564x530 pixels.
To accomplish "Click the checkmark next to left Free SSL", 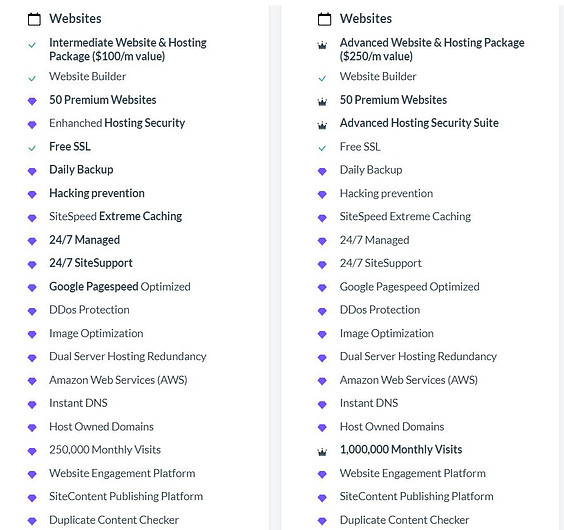I will click(x=32, y=148).
